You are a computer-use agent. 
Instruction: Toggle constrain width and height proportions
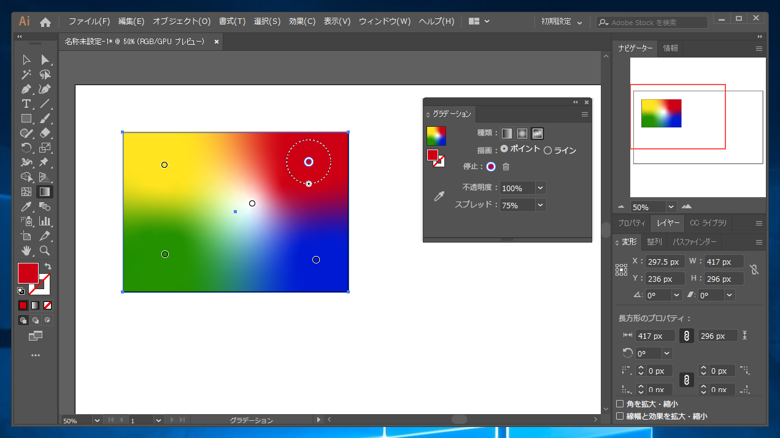point(754,269)
